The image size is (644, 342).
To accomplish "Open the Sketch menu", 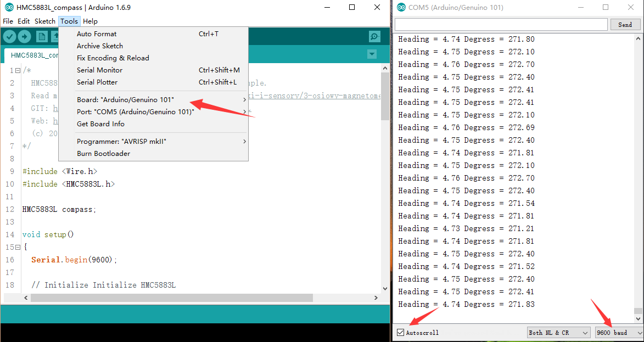I will click(45, 21).
